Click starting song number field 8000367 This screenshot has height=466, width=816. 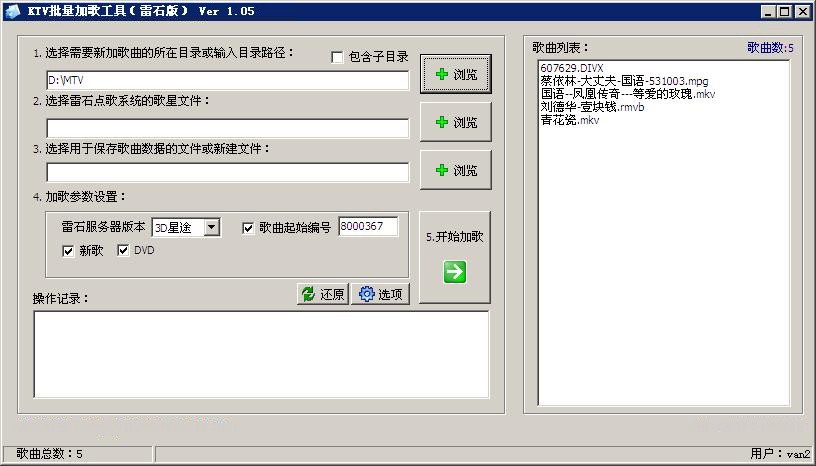(x=368, y=226)
